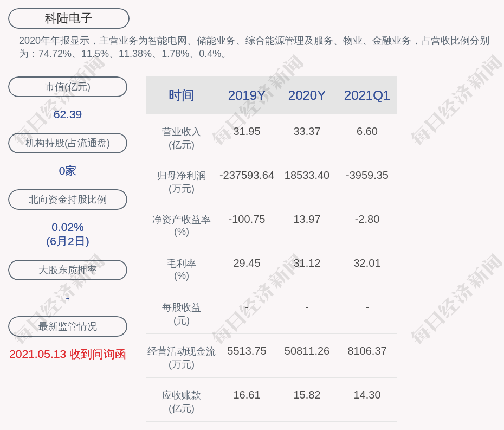
Task: Click revenue value 6.60
Action: click(x=367, y=132)
